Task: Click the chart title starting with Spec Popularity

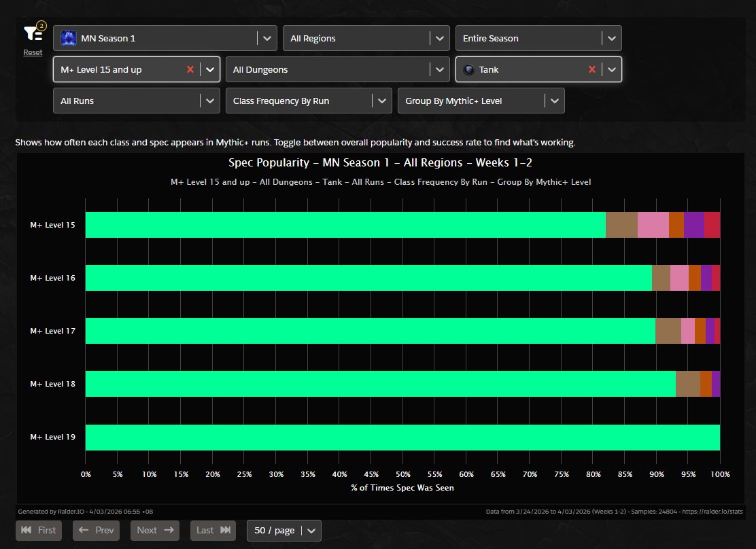Action: 381,163
